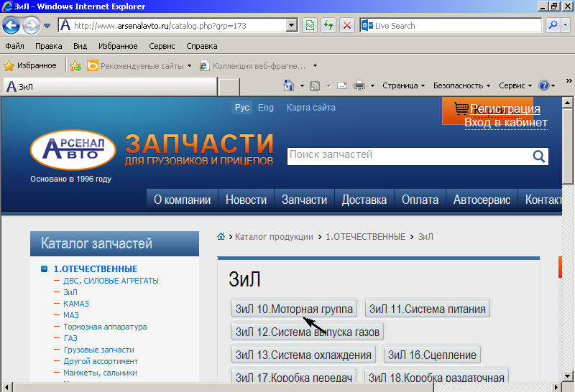Select the ЗиЛ browser tab
Image resolution: width=575 pixels, height=392 pixels.
[x=110, y=87]
